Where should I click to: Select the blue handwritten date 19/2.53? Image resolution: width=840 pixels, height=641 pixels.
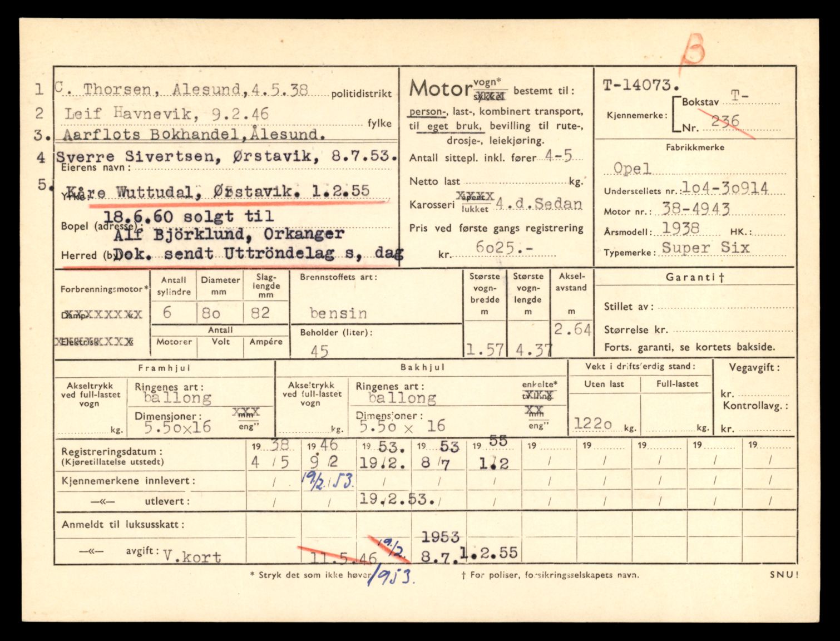(328, 480)
